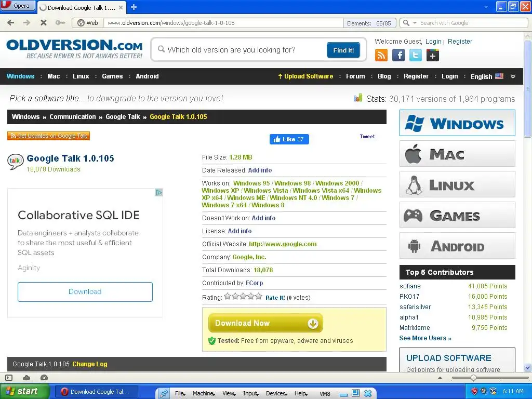Select the Windows nav menu item
This screenshot has width=532, height=399.
pos(20,76)
